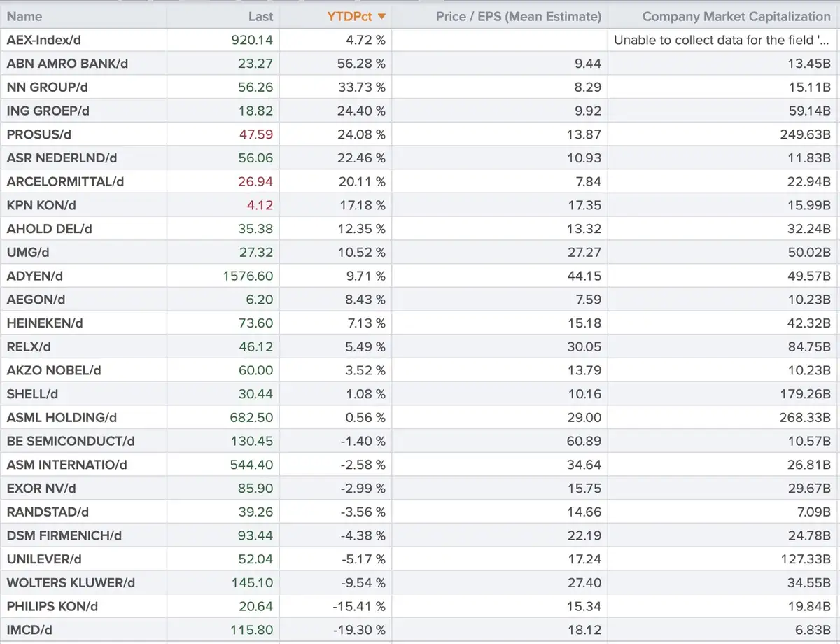The width and height of the screenshot is (840, 644).
Task: Click AEGON P/E value 7.59
Action: pyautogui.click(x=588, y=300)
